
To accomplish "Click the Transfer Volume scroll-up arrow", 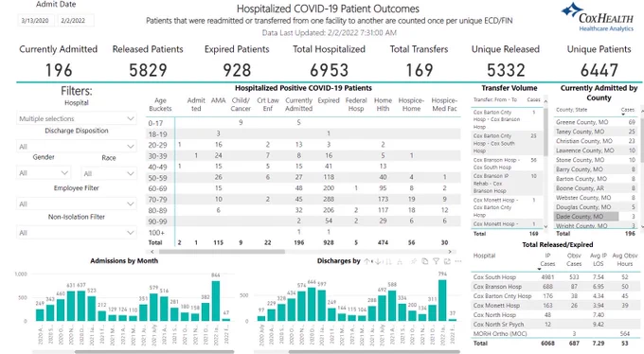I will tap(546, 101).
